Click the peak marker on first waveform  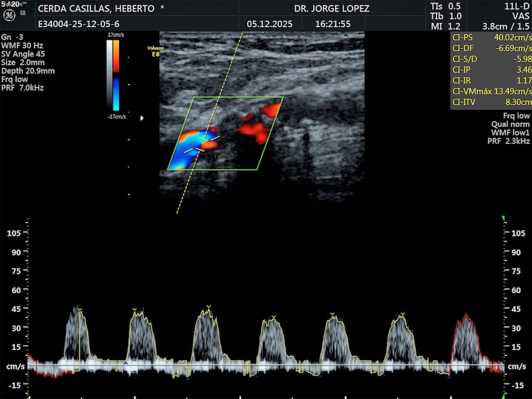click(79, 309)
